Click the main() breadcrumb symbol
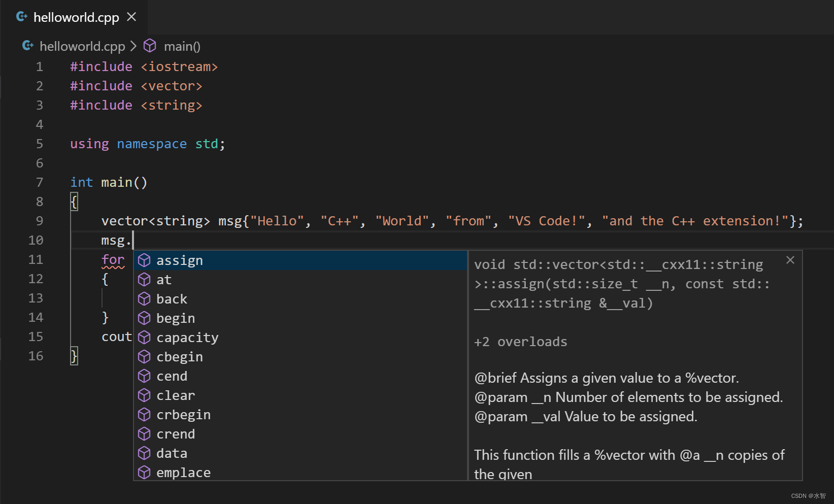Viewport: 834px width, 504px height. [182, 46]
